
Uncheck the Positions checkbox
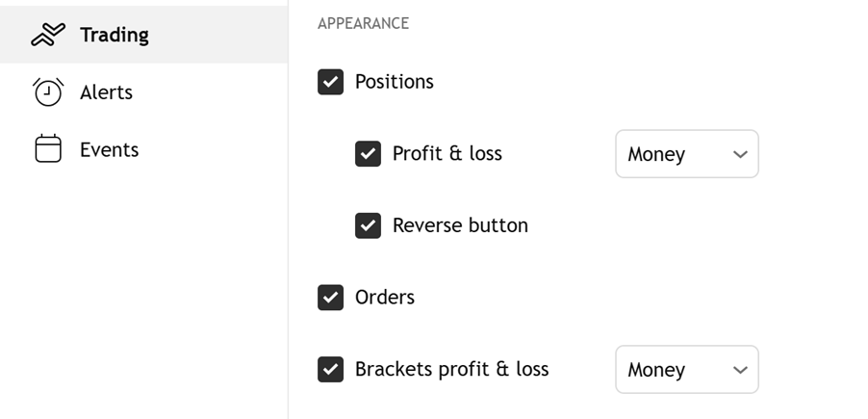330,82
